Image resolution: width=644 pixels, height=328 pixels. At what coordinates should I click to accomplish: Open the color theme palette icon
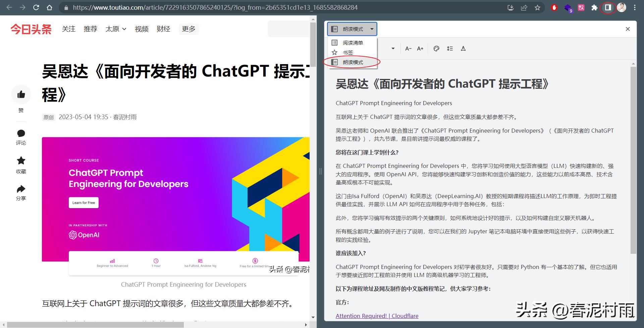(x=436, y=48)
